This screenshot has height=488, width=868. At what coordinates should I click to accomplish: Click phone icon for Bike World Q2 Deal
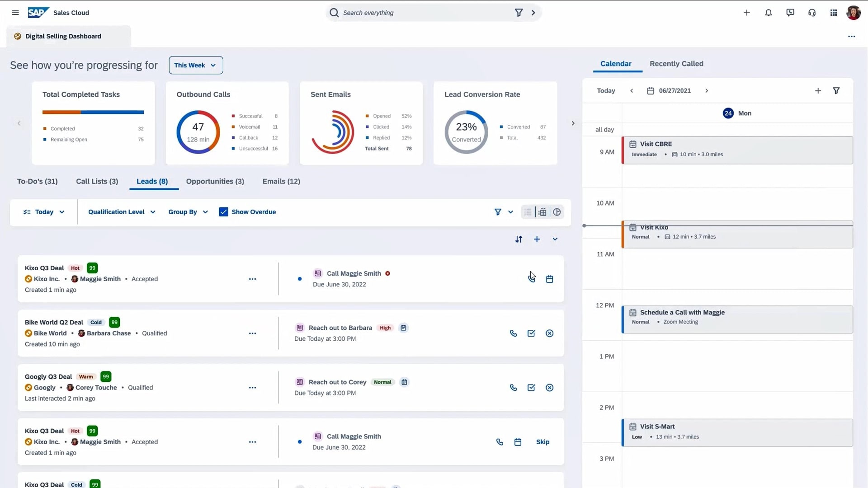click(x=513, y=333)
